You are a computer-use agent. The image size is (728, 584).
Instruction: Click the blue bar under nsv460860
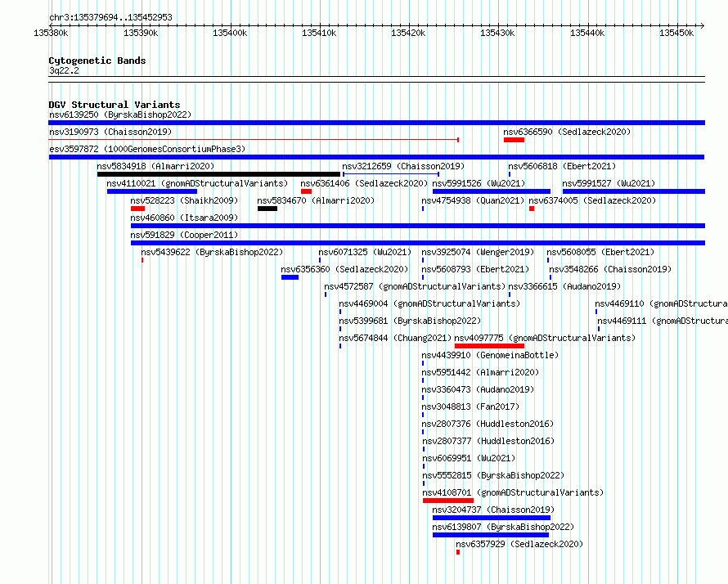tap(418, 226)
